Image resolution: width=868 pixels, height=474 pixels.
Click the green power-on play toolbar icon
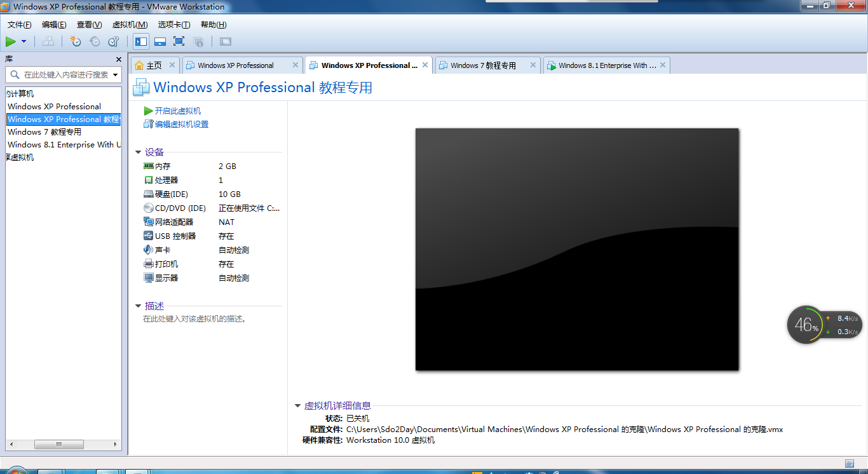pyautogui.click(x=11, y=41)
